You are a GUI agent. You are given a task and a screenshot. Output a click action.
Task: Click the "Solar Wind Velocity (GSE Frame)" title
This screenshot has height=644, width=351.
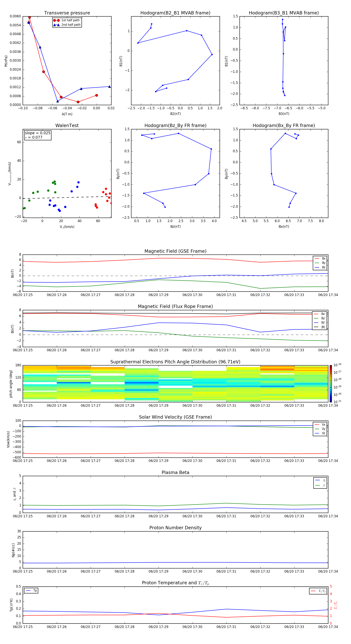(175, 417)
